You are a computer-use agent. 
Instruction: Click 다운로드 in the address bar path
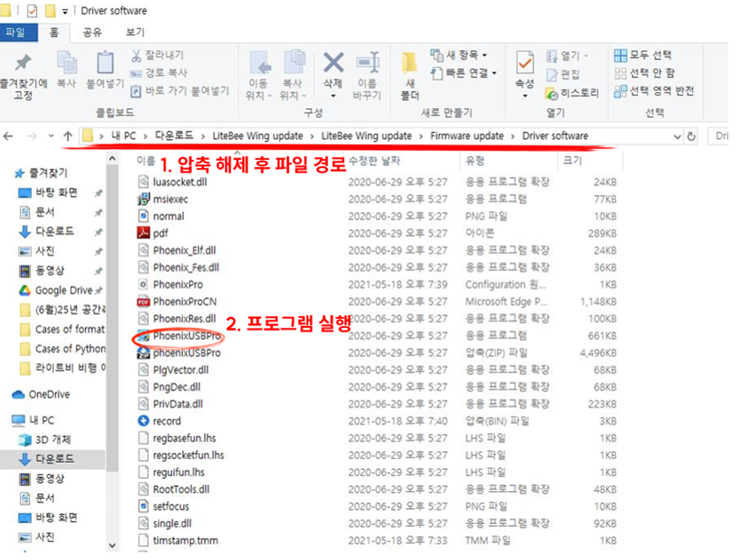pos(174,135)
